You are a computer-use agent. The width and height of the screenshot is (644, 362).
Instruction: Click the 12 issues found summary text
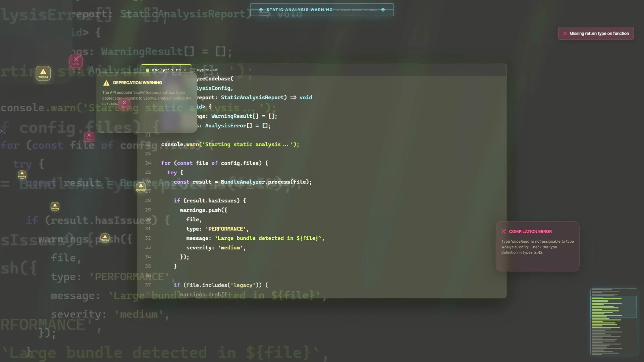[357, 10]
